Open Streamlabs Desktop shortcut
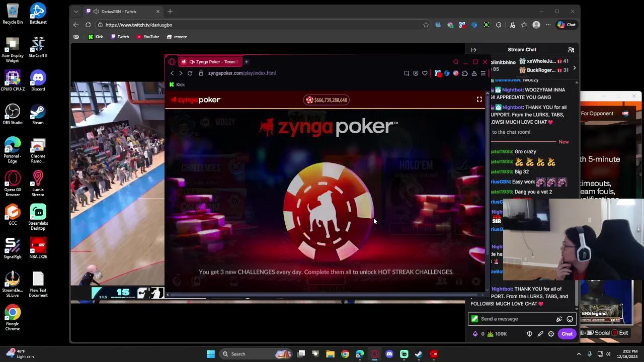This screenshot has height=362, width=644. tap(38, 217)
